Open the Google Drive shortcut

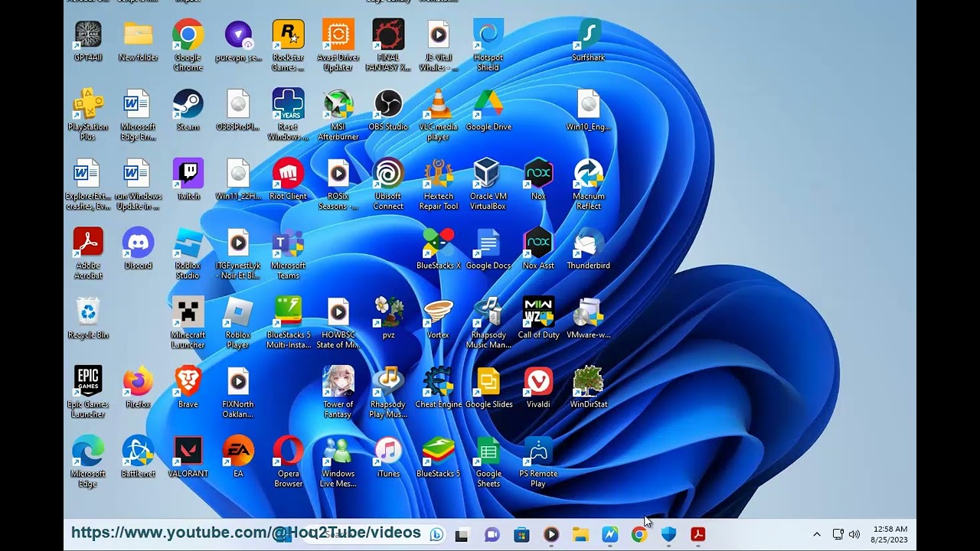pyautogui.click(x=488, y=104)
